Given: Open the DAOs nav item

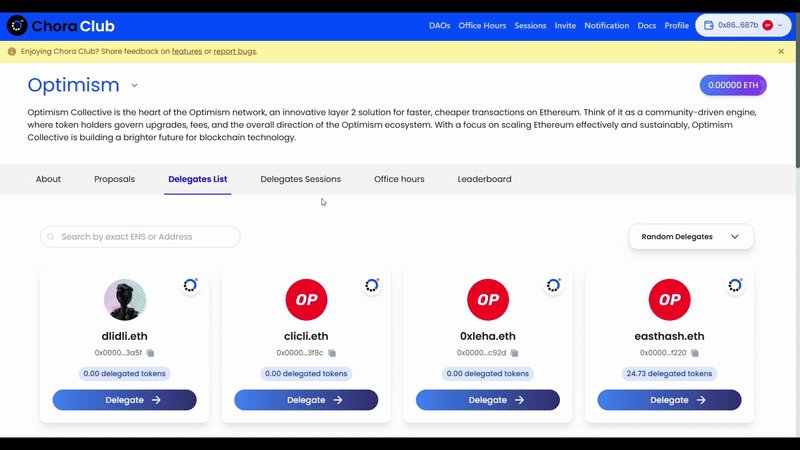Looking at the screenshot, I should point(439,26).
